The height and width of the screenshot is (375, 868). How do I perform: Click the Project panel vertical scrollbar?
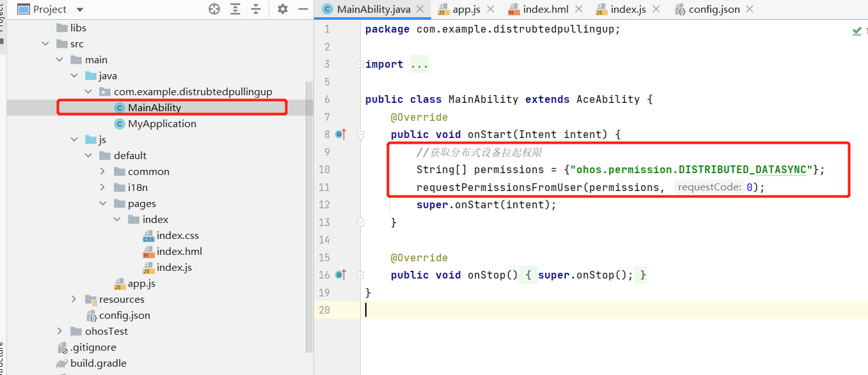coord(310,217)
